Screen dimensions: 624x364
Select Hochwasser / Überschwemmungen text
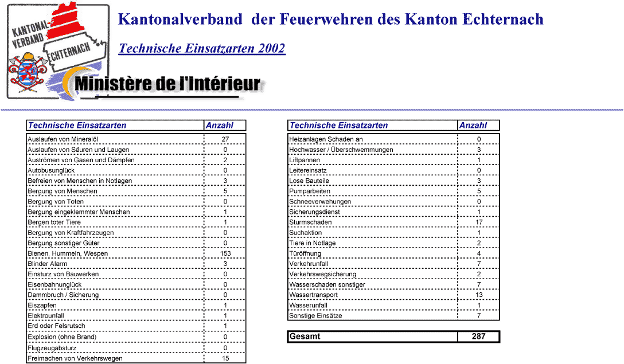click(341, 150)
